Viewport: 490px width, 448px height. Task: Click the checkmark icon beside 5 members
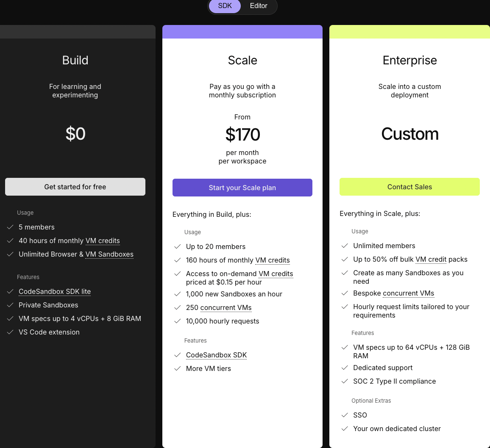point(10,227)
